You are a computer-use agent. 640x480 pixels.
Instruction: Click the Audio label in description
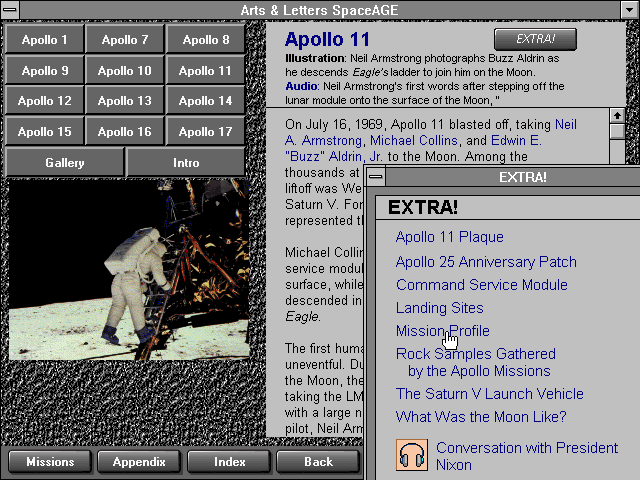tap(301, 86)
